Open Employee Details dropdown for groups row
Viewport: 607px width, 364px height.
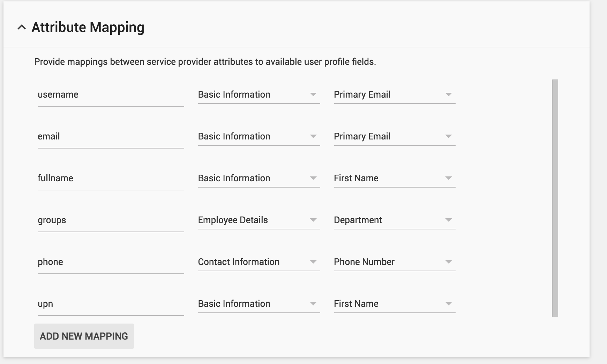258,220
